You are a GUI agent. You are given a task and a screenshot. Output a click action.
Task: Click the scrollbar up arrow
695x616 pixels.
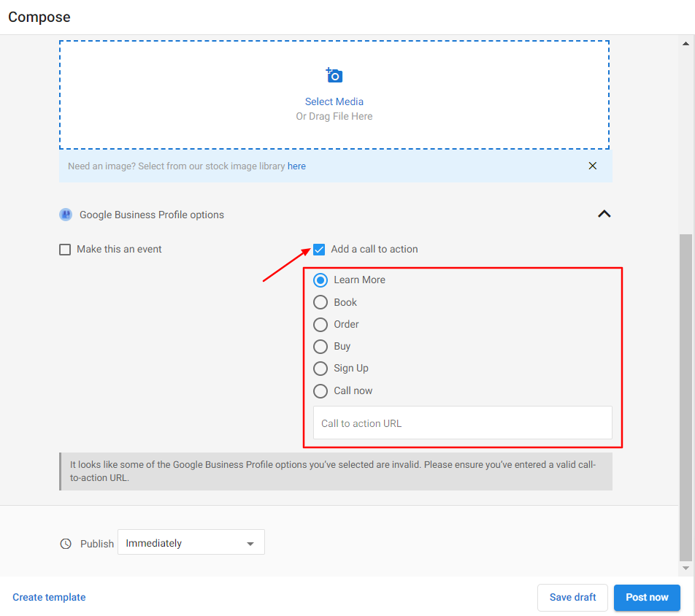pyautogui.click(x=686, y=44)
